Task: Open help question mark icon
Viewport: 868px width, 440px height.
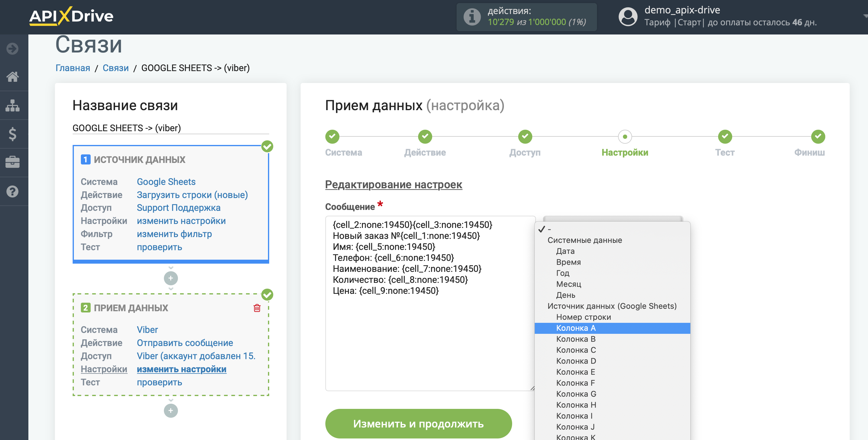Action: (x=13, y=191)
